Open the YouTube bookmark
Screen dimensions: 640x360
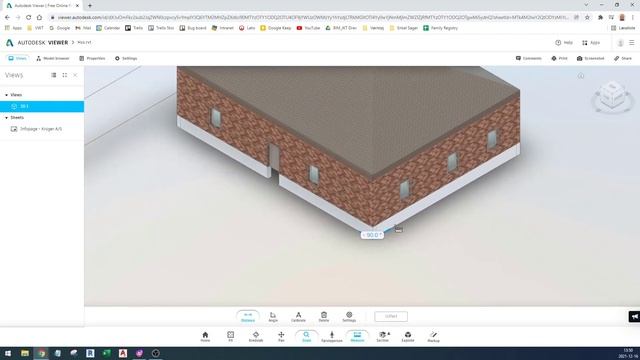(308, 28)
